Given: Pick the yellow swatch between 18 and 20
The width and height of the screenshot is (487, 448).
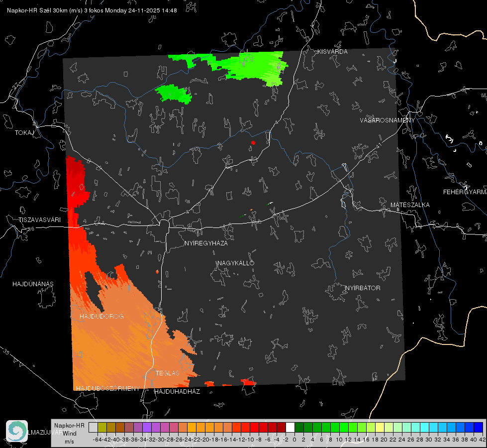Looking at the screenshot, I should (x=380, y=427).
